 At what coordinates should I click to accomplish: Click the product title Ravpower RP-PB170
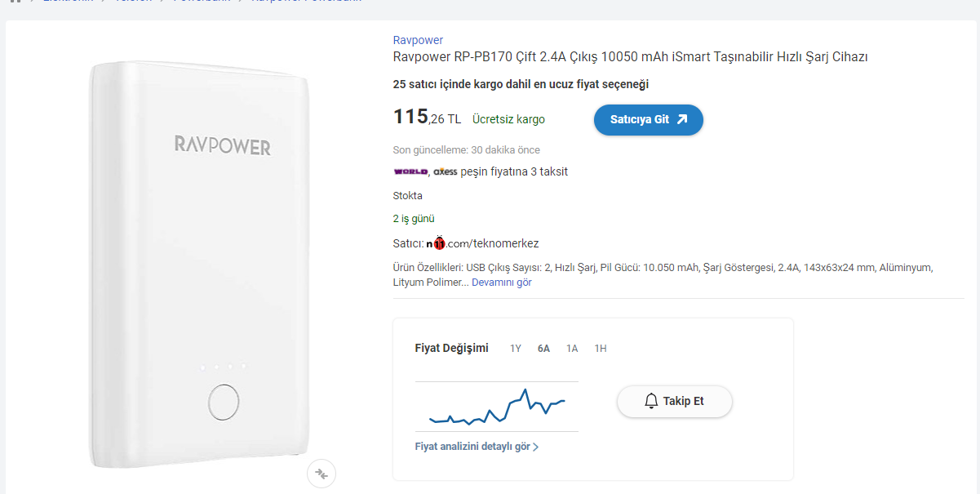630,57
